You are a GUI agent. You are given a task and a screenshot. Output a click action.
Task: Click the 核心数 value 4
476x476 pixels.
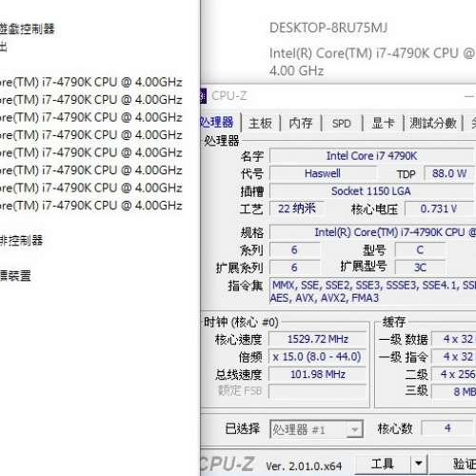[x=447, y=428]
